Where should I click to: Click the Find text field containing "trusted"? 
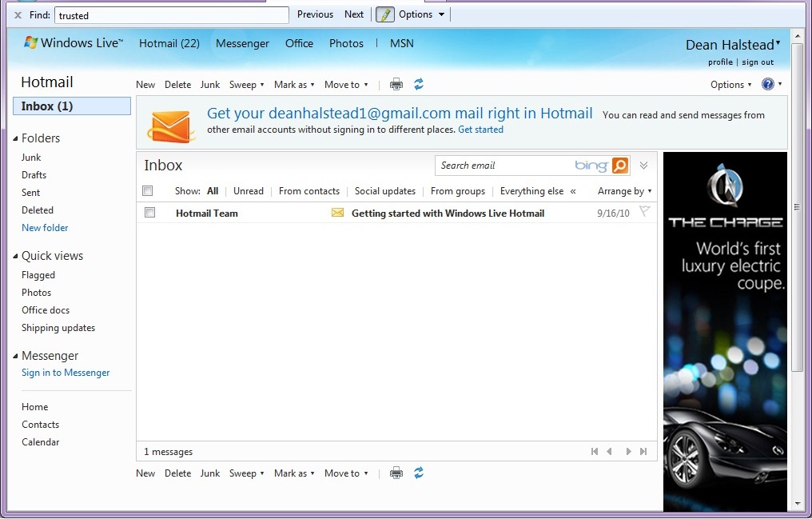click(x=171, y=15)
